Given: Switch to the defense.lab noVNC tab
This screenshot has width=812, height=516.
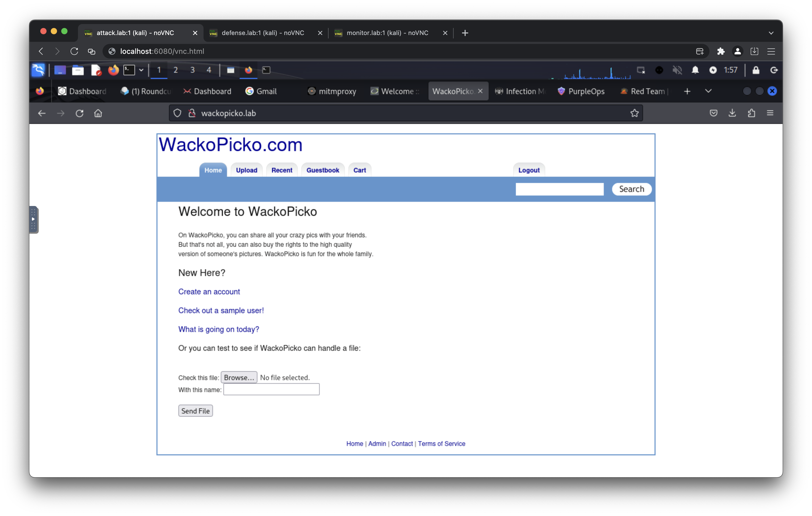Looking at the screenshot, I should tap(263, 33).
